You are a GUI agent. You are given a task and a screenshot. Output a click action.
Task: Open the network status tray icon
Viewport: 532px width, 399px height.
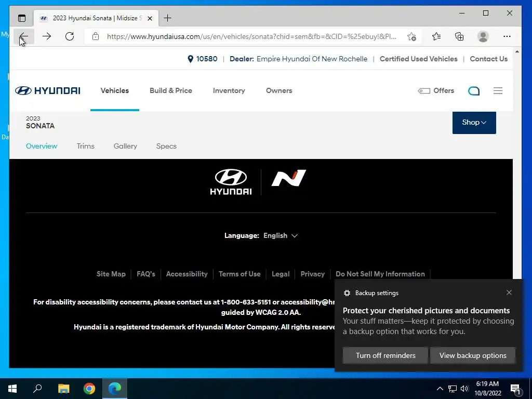[453, 389]
